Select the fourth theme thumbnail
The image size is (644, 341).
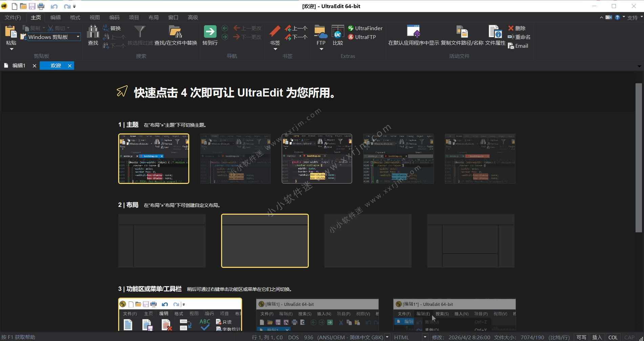pyautogui.click(x=399, y=158)
